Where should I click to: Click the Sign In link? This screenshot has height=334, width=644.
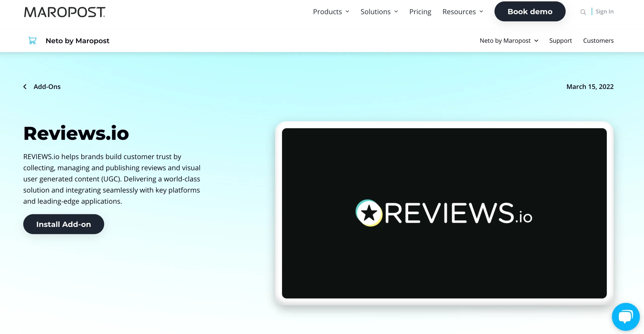point(605,12)
